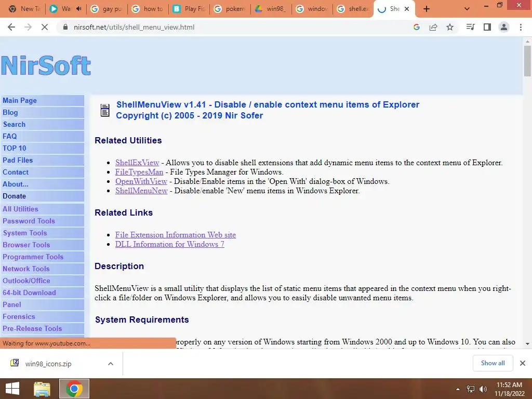The width and height of the screenshot is (532, 399).
Task: Open Donate in the sidebar
Action: pyautogui.click(x=42, y=196)
